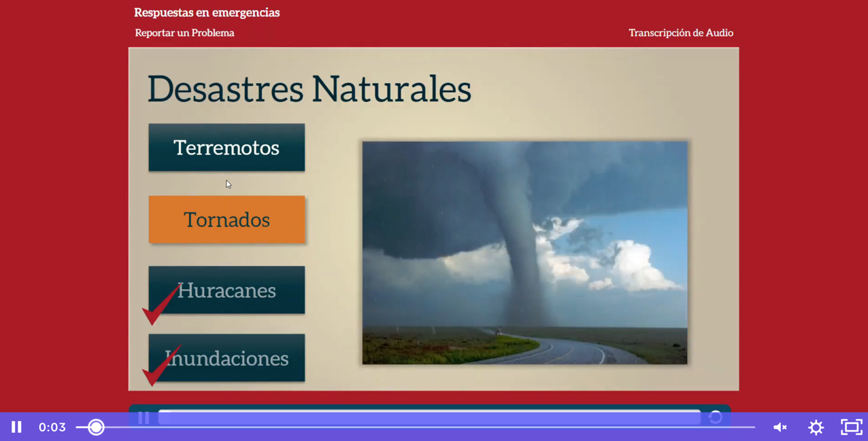868x441 pixels.
Task: Open the Transcripción de Audio link
Action: pyautogui.click(x=681, y=33)
